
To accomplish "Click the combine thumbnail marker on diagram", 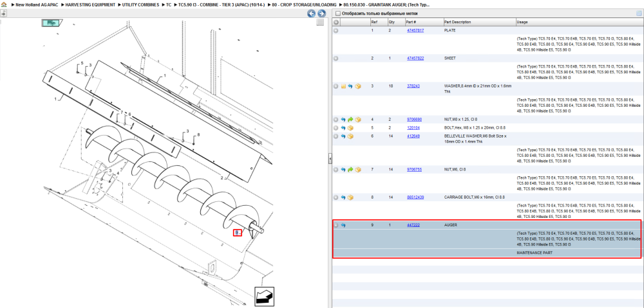I will pos(52,23).
